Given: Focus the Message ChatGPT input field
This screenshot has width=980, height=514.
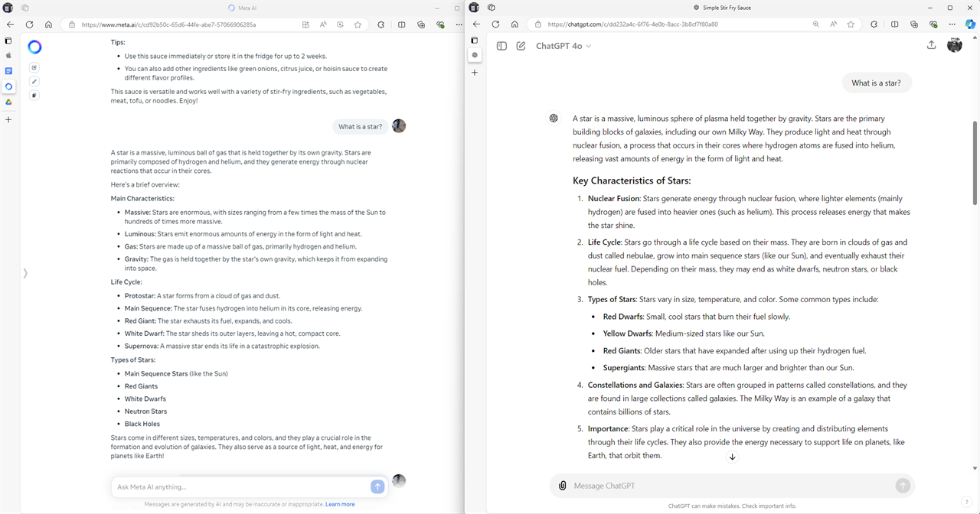Looking at the screenshot, I should 727,486.
